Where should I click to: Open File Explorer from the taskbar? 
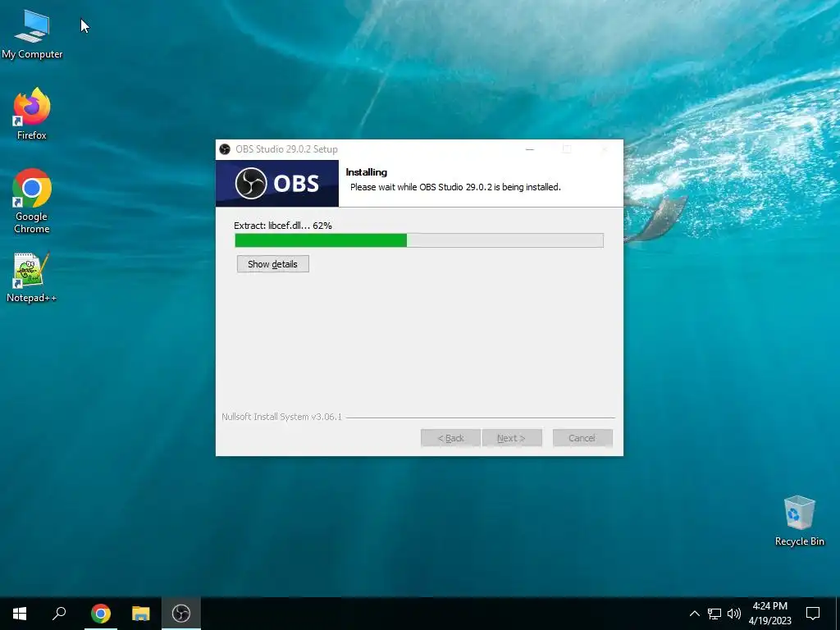141,614
